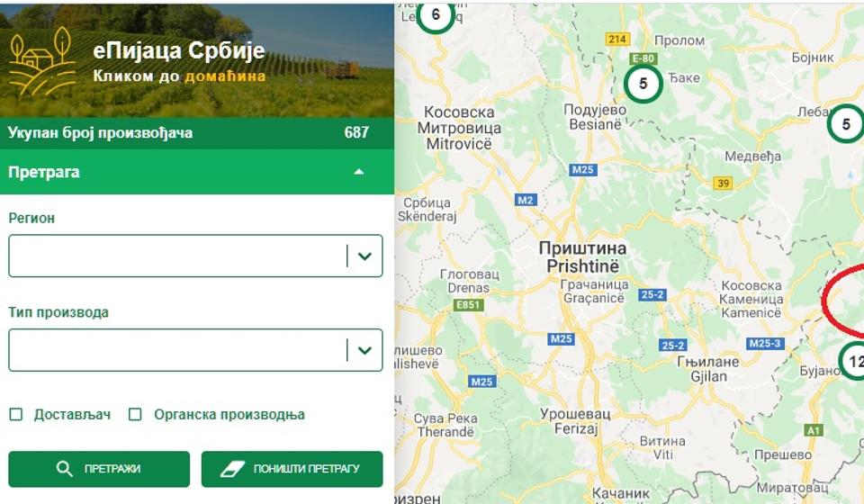The width and height of the screenshot is (864, 504).
Task: Collapse the Претрага panel arrow
Action: pyautogui.click(x=359, y=172)
